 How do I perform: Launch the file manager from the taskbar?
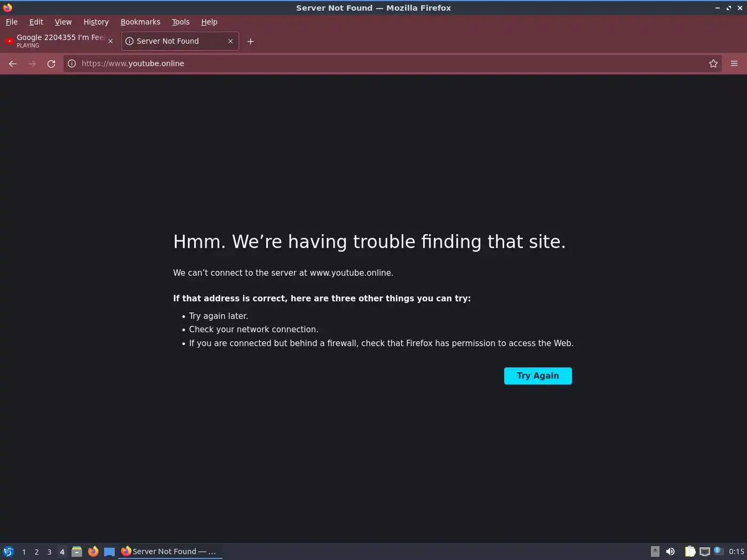point(77,551)
